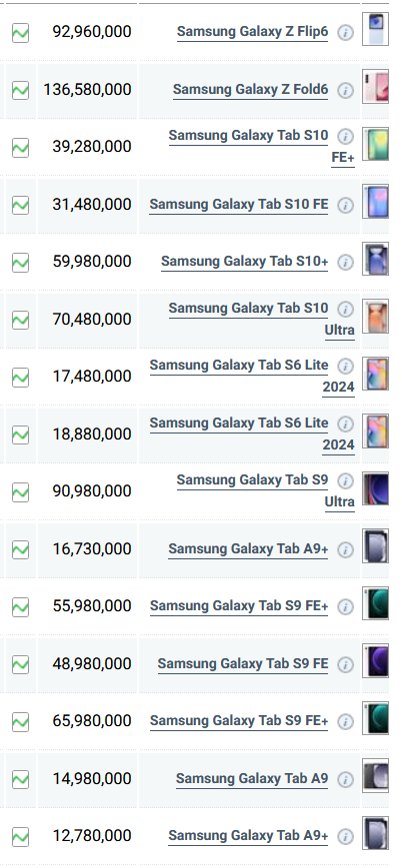Click Samsung Galaxy Z Fold6 thumbnail image
The width and height of the screenshot is (402, 868).
375,86
